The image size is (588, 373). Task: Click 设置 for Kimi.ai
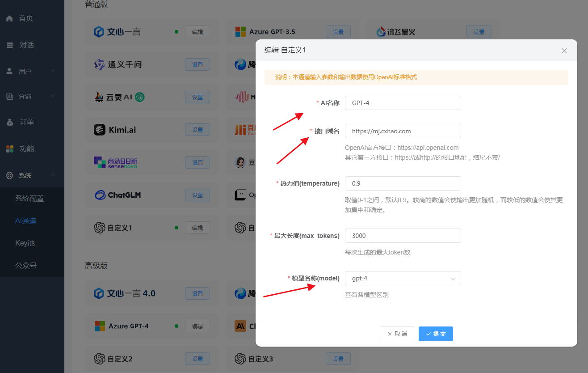click(197, 130)
